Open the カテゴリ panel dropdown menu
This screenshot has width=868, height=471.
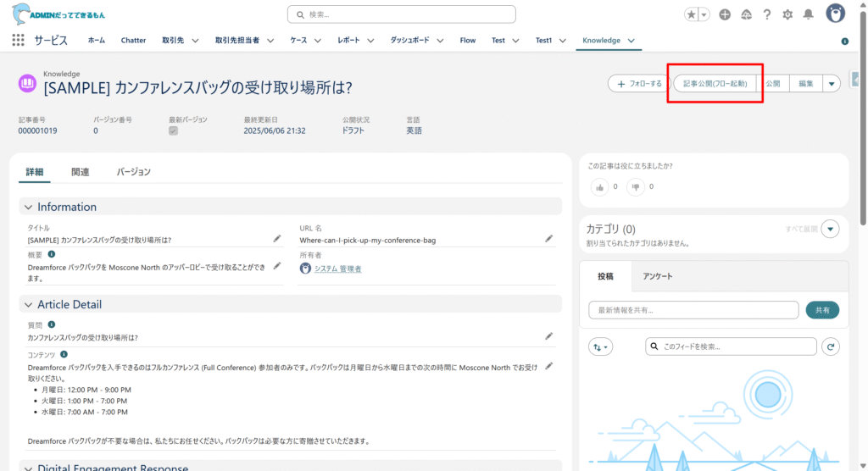(x=831, y=229)
